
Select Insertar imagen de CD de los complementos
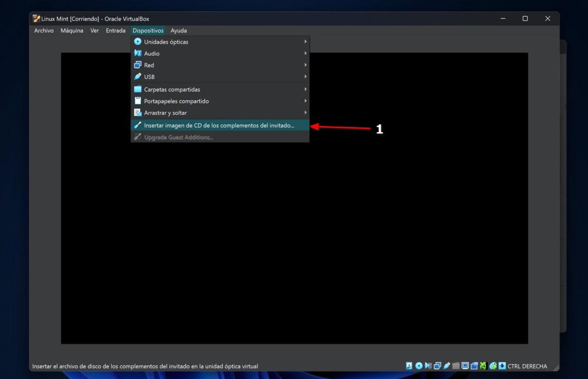pos(220,125)
